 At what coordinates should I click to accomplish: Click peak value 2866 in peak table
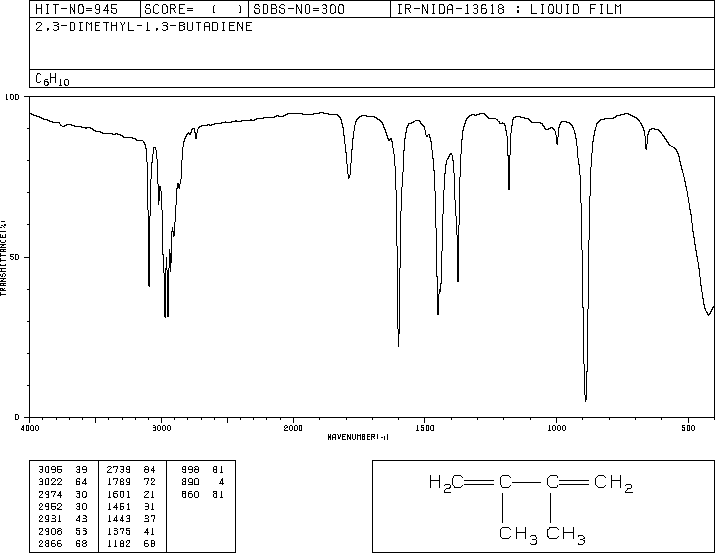[50, 543]
